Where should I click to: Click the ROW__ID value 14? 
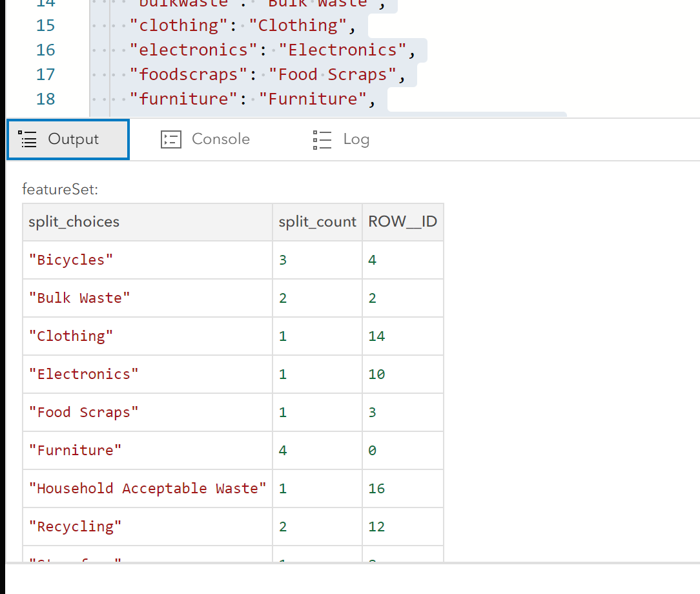click(376, 336)
